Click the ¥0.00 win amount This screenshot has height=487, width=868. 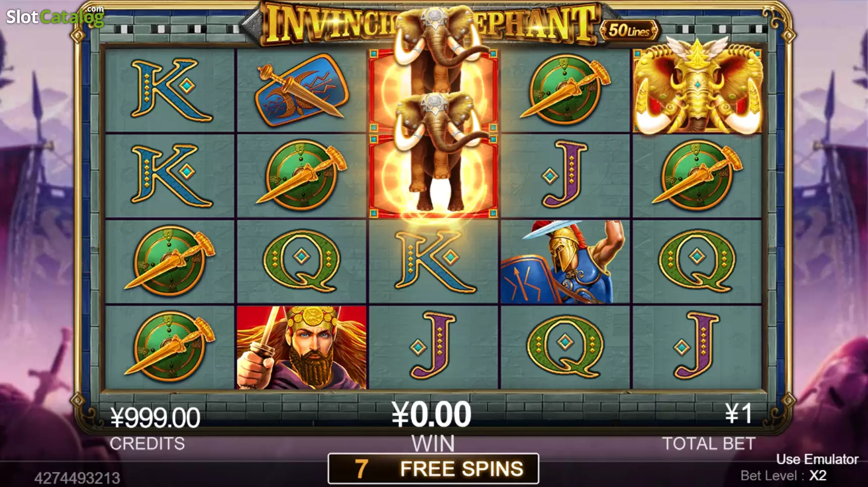coord(432,414)
